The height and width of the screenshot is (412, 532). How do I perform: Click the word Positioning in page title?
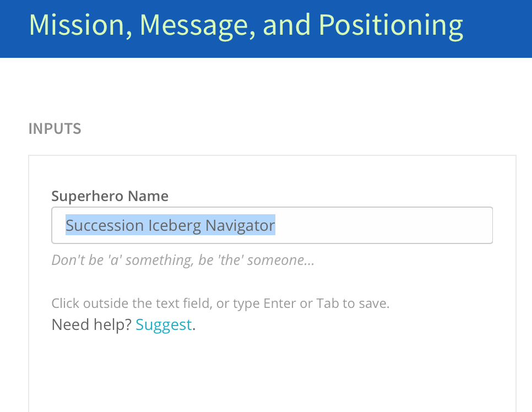pos(391,26)
